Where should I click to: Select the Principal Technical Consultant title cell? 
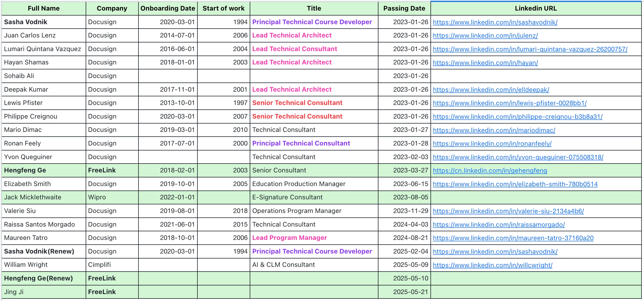click(314, 143)
